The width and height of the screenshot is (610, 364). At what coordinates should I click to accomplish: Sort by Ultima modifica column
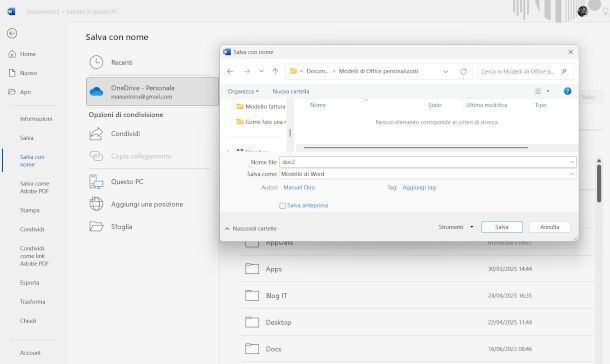(487, 105)
